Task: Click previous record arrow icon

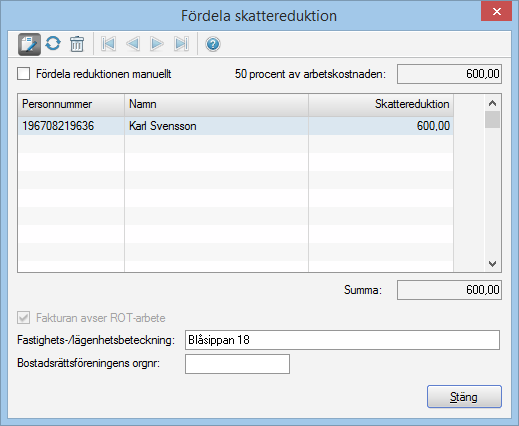Action: coord(133,44)
